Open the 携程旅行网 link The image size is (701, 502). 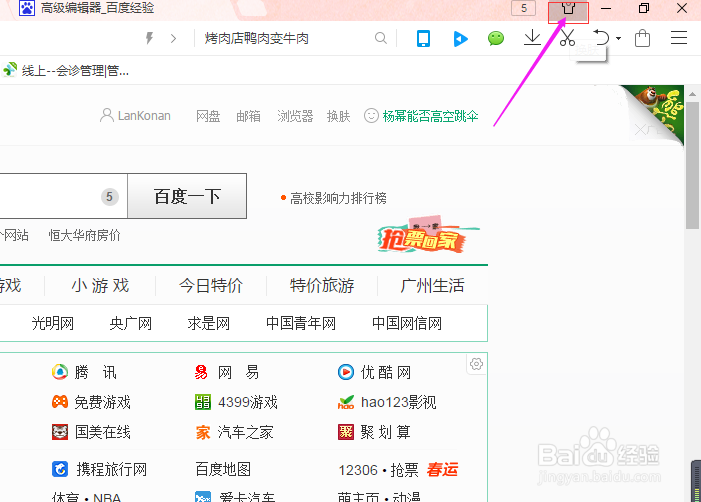(x=111, y=469)
